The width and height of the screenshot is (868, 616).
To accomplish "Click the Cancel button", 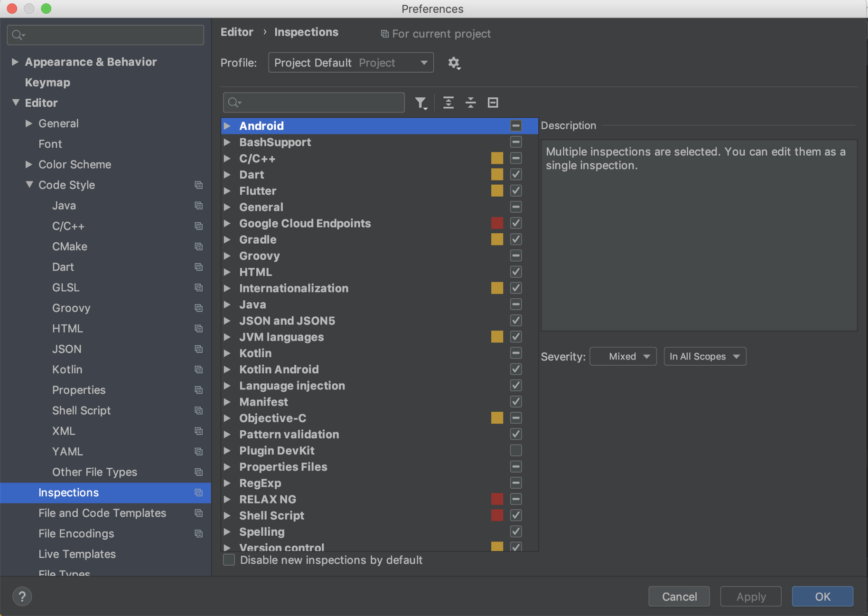I will point(679,596).
